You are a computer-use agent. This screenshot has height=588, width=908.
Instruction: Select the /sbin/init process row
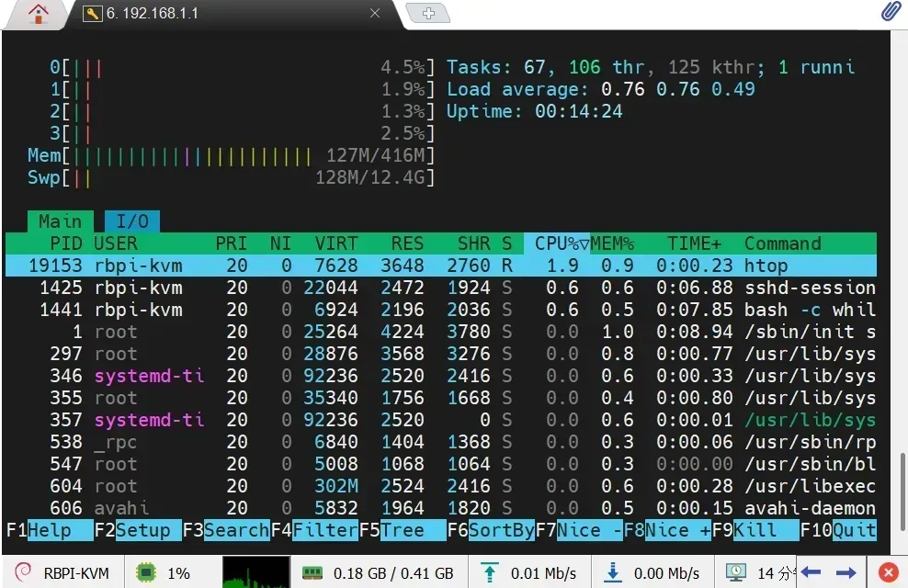point(441,332)
